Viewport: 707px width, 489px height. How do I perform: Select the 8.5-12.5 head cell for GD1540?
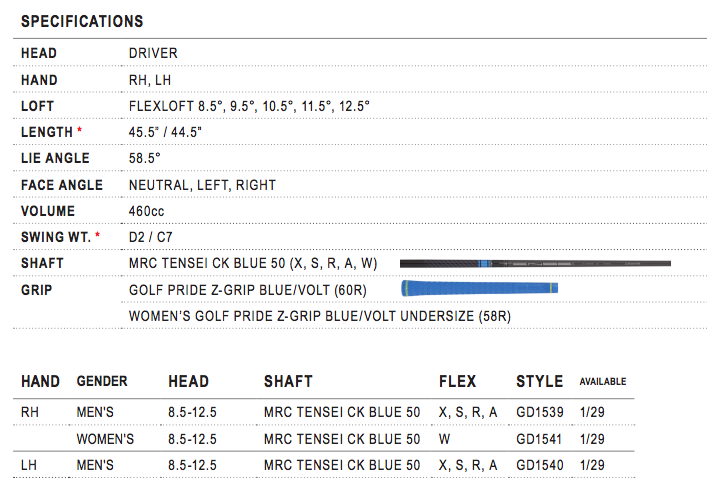click(x=193, y=465)
